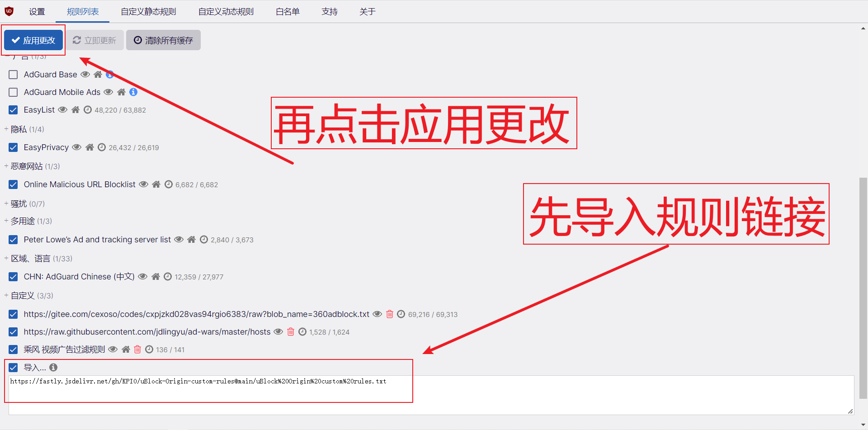Image resolution: width=868 pixels, height=430 pixels.
Task: View 乘风 视频广告过滤规则 content eye icon
Action: (x=113, y=350)
